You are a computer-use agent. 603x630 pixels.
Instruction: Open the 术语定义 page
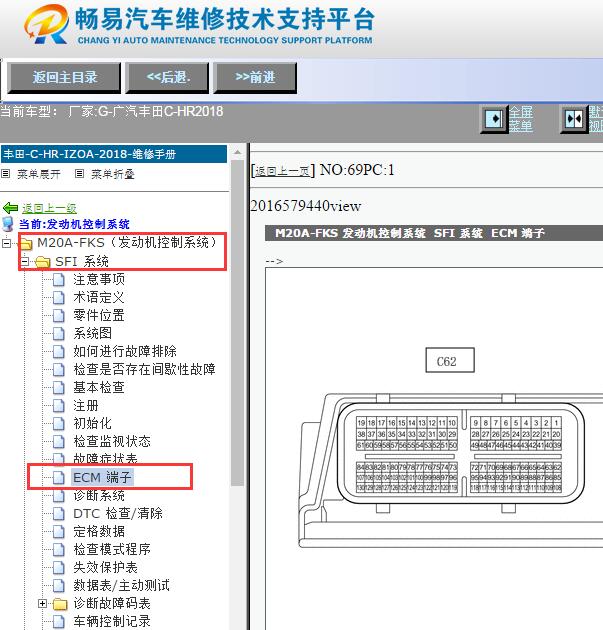[99, 297]
